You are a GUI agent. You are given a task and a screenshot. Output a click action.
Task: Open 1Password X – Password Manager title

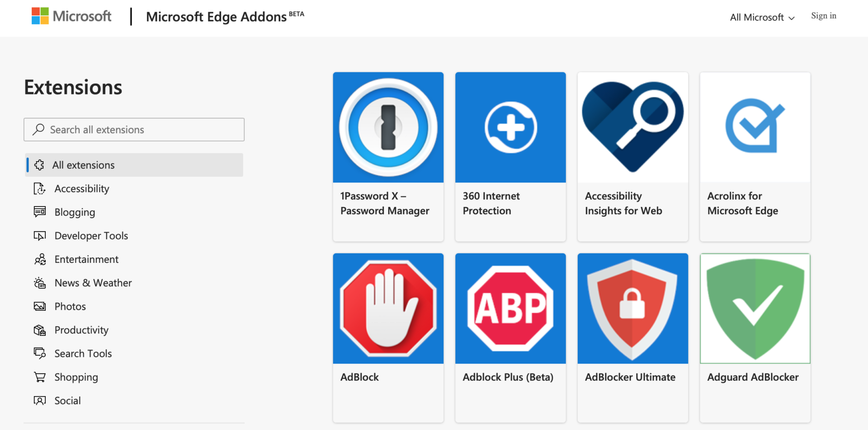click(385, 203)
